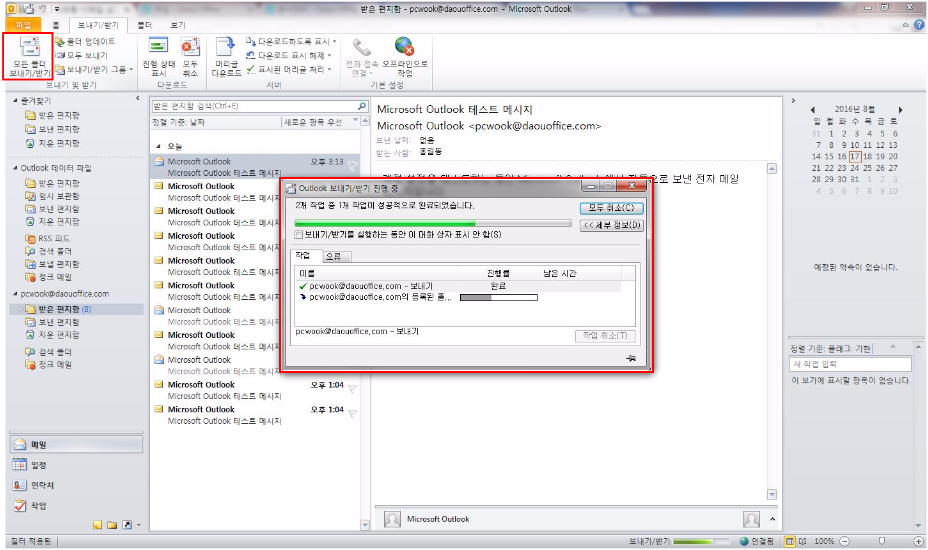Open 보내기/받기 그룹 dropdown in the ribbon

click(x=95, y=69)
